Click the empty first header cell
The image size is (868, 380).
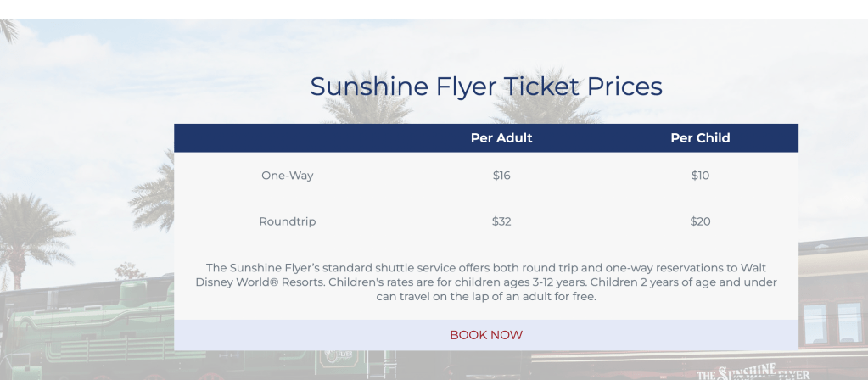[288, 138]
